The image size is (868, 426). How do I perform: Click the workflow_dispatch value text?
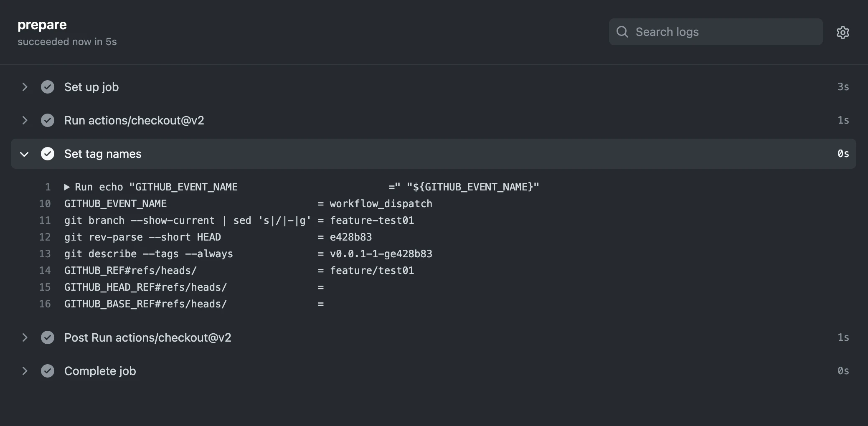pyautogui.click(x=381, y=204)
